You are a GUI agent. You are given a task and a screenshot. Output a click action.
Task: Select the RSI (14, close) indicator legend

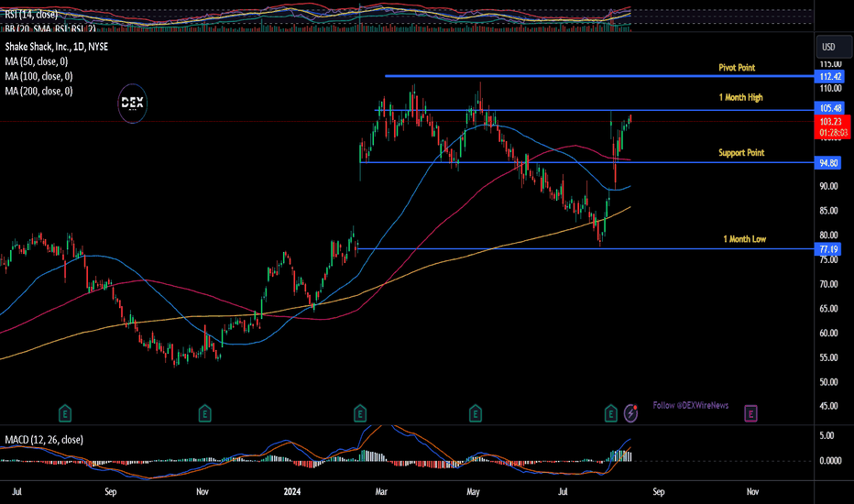point(31,15)
